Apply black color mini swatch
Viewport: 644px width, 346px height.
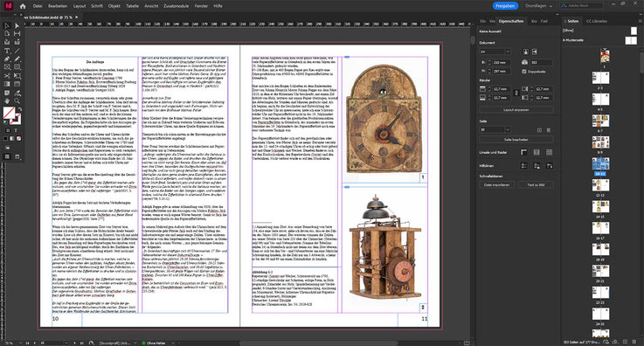pyautogui.click(x=5, y=138)
